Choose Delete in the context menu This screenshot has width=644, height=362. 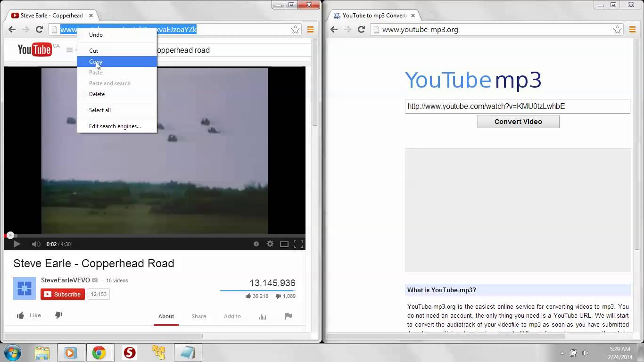point(117,94)
